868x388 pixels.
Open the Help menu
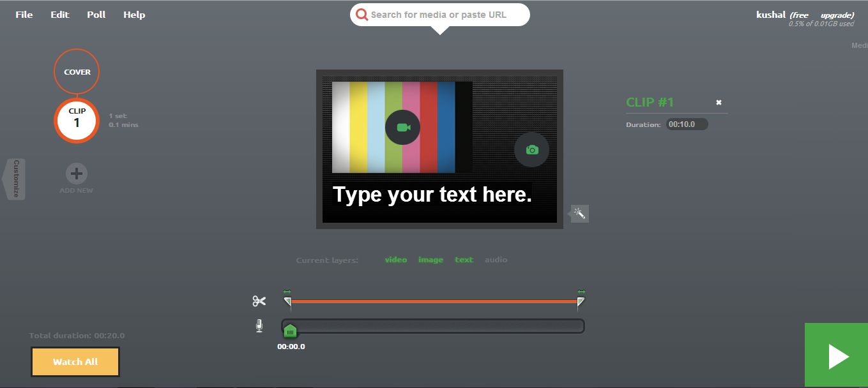(x=134, y=15)
